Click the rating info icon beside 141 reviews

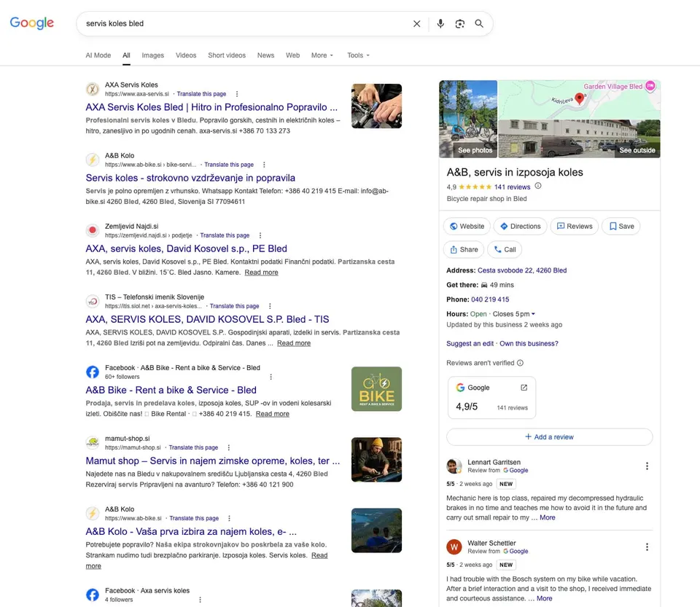[538, 186]
